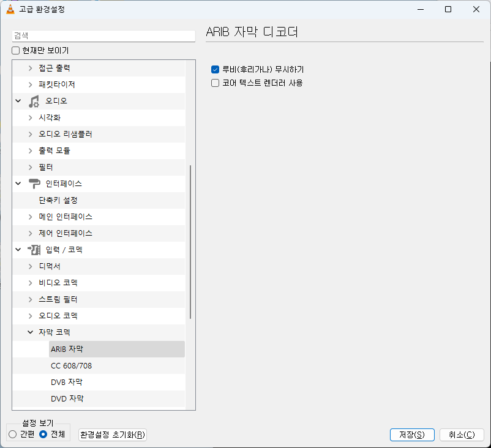The width and height of the screenshot is (491, 448).
Task: Click the 취소(C) cancel button
Action: coord(462,435)
